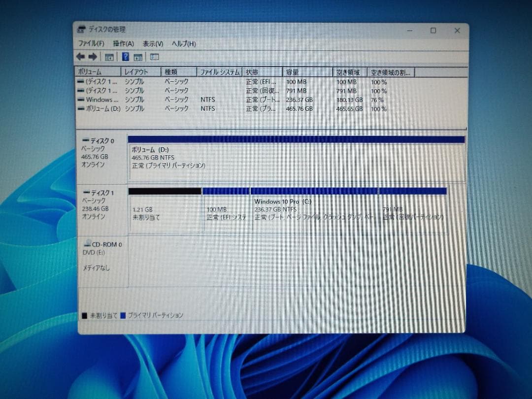This screenshot has height=399, width=532.
Task: Click the 容量 column header
Action: [x=305, y=72]
